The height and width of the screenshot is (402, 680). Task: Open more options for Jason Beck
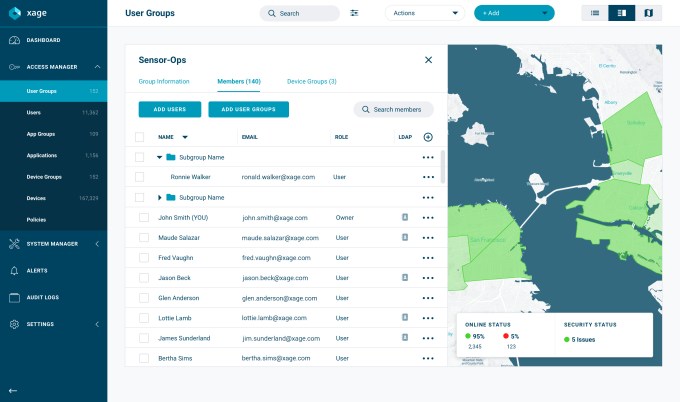[x=428, y=278]
